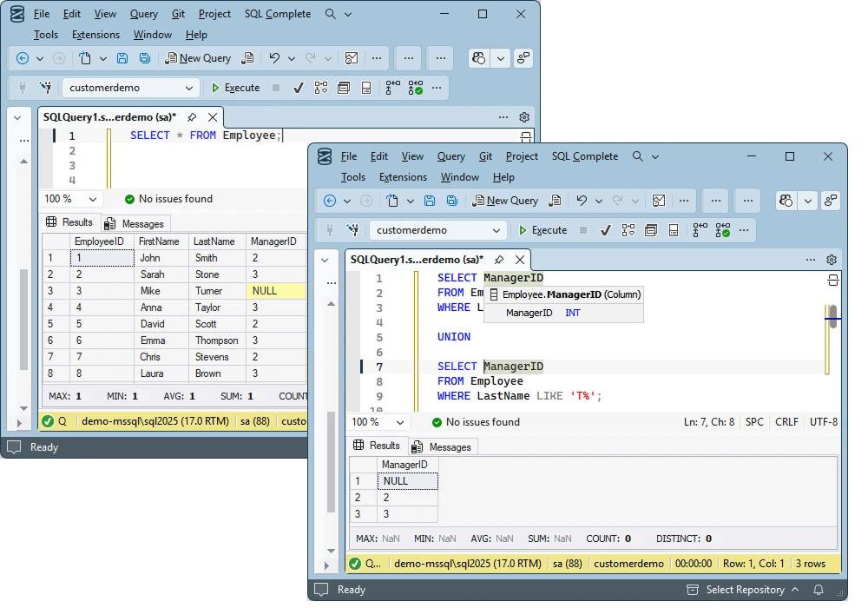Click the Undo icon in the back window toolbar
The image size is (868, 608).
[274, 58]
